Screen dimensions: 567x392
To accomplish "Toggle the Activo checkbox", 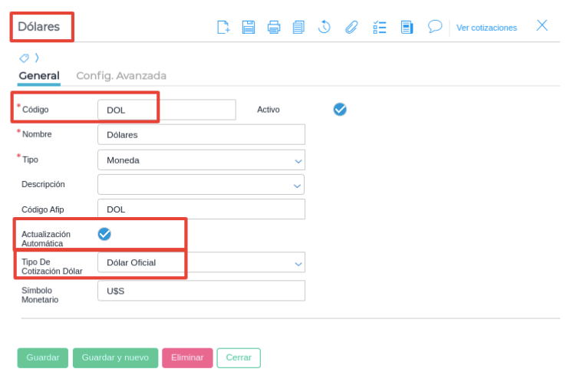I will pos(340,109).
